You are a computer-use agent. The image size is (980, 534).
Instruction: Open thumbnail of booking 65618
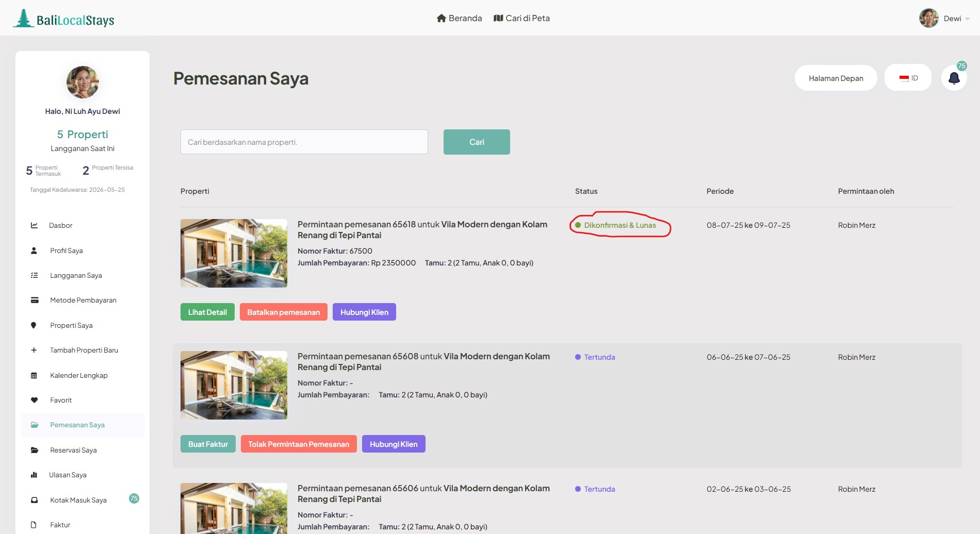[x=234, y=253]
